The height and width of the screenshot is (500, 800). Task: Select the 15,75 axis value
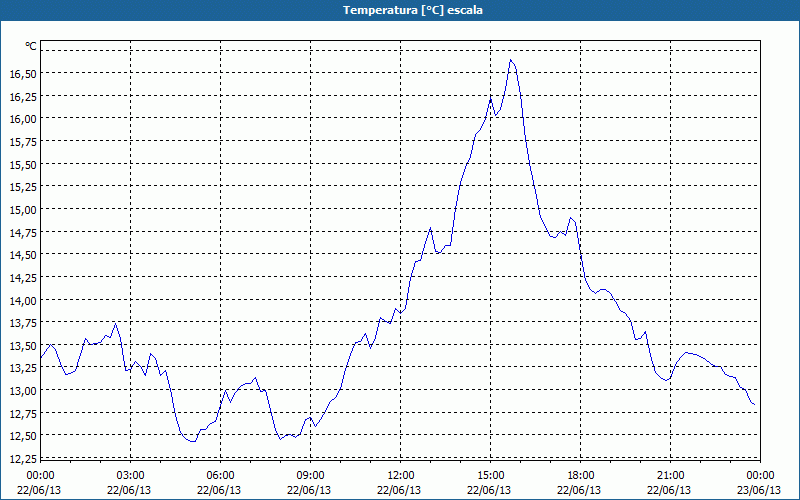click(23, 142)
